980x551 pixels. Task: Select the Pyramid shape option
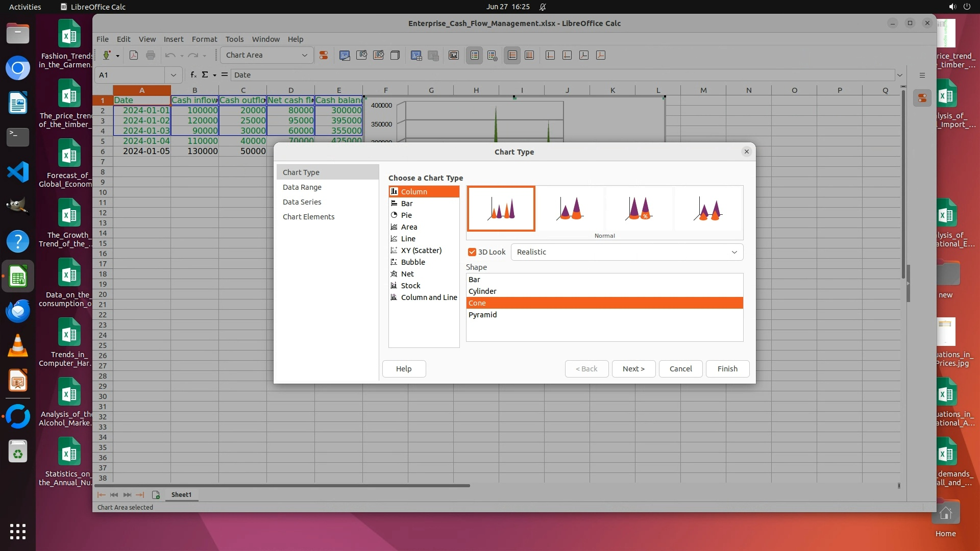click(x=482, y=315)
